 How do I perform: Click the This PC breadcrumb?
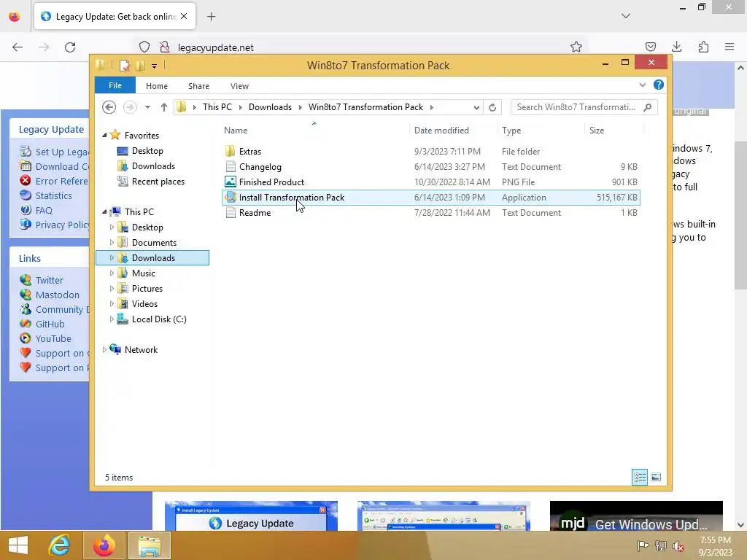[217, 107]
